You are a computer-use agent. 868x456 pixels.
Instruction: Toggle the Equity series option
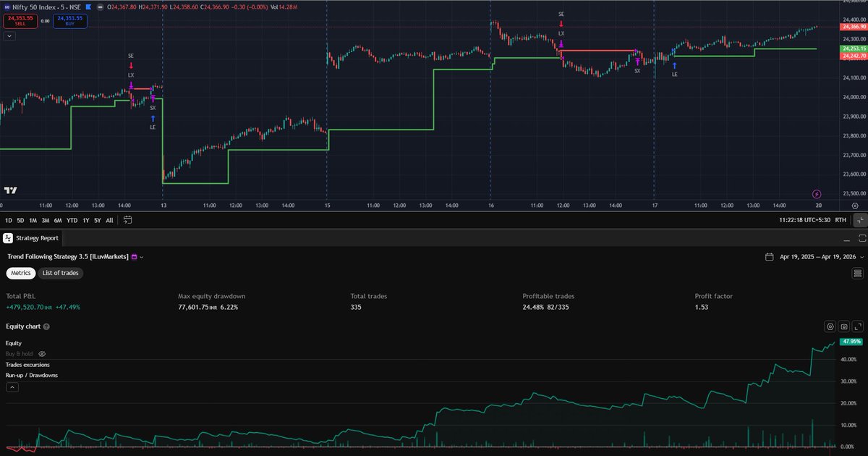[14, 343]
